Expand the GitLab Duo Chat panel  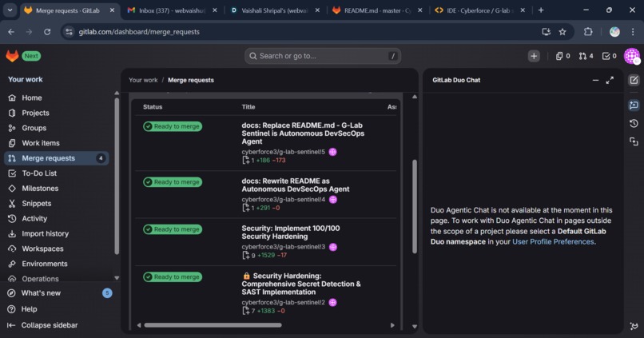[610, 80]
